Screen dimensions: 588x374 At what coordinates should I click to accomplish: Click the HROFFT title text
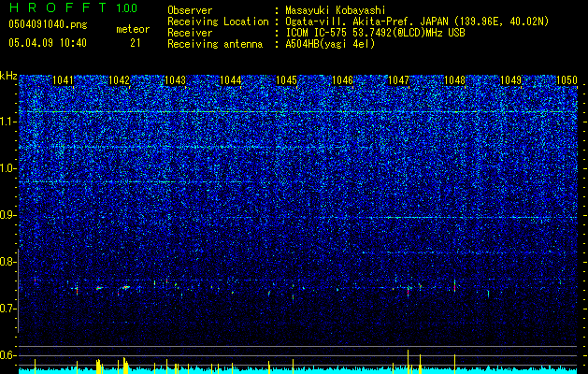tap(57, 7)
